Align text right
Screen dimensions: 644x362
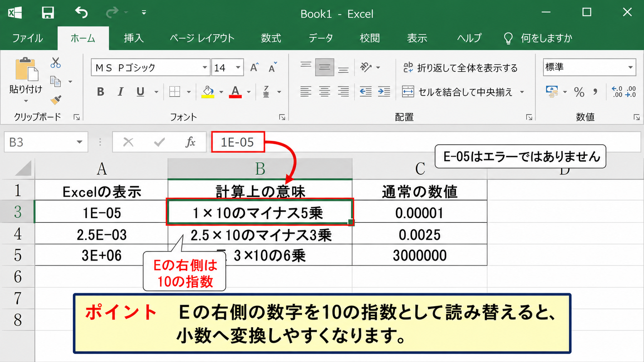click(x=343, y=92)
